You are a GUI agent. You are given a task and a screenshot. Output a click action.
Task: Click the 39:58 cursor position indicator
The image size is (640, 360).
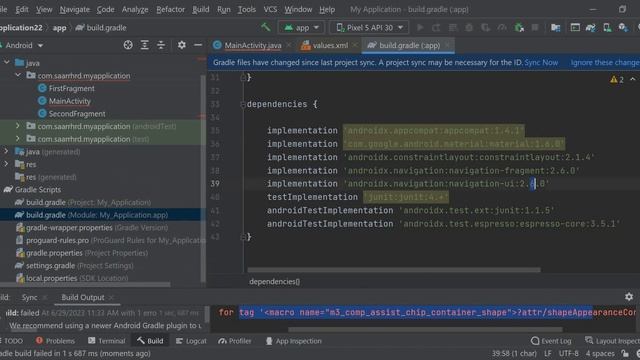click(x=514, y=353)
